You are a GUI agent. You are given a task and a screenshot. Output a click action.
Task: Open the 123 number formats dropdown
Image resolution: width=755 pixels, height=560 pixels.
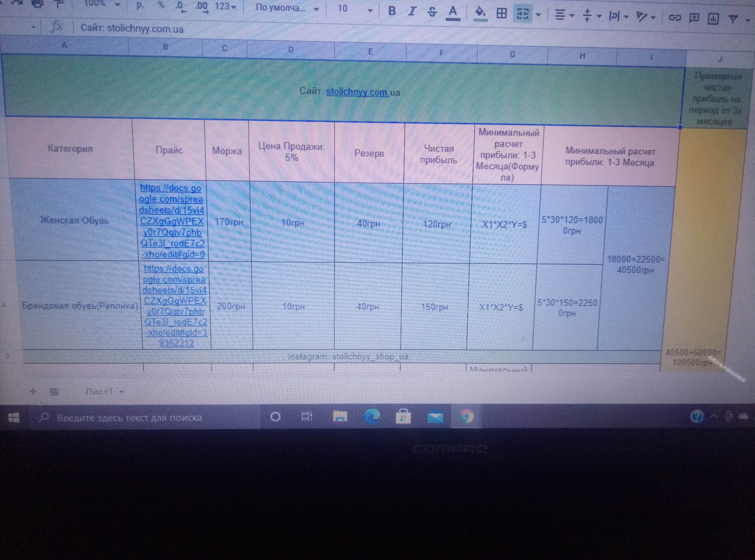225,7
